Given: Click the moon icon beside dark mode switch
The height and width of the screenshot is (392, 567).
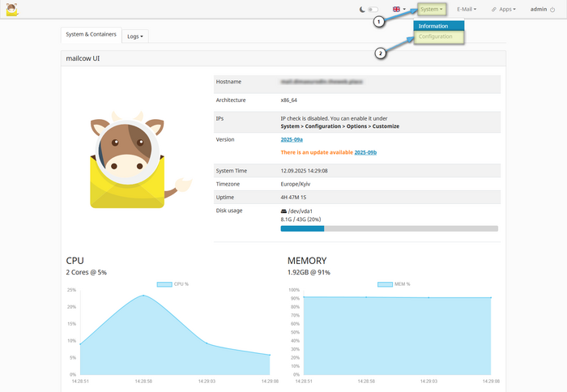Looking at the screenshot, I should click(362, 10).
